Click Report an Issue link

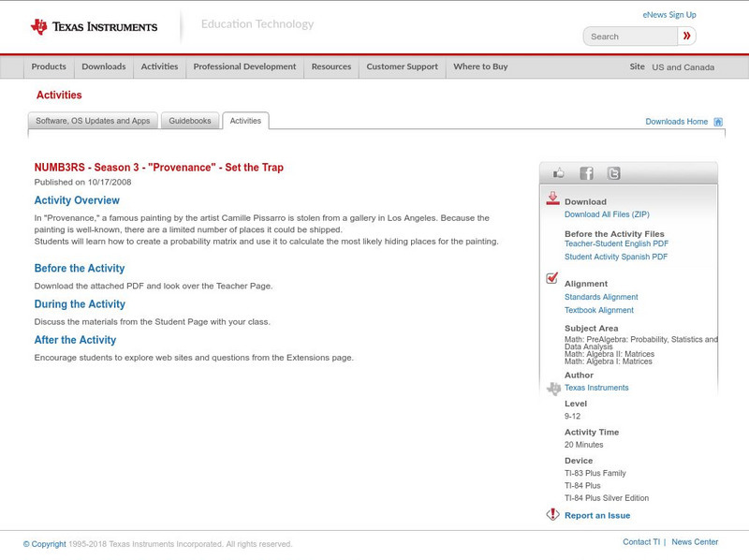coord(597,516)
